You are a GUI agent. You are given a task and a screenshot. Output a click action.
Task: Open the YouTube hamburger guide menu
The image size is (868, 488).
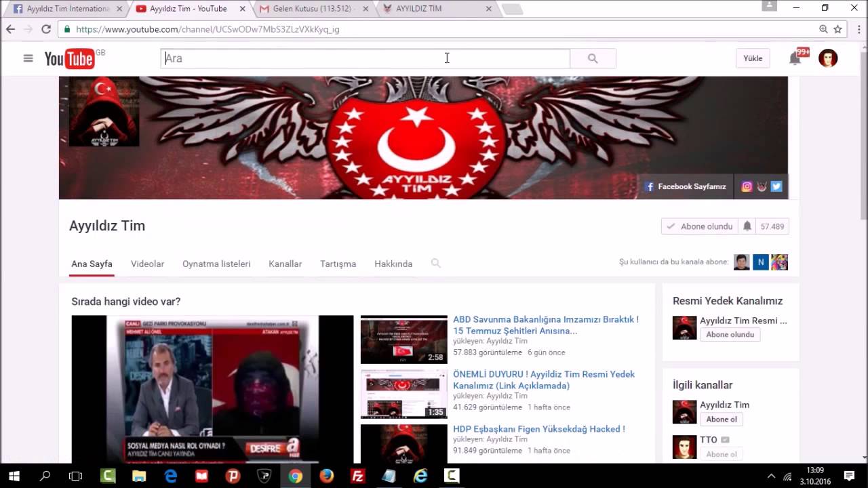point(28,58)
